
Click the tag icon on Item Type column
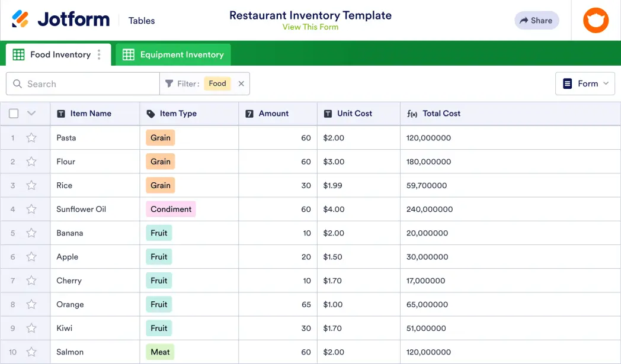[150, 114]
